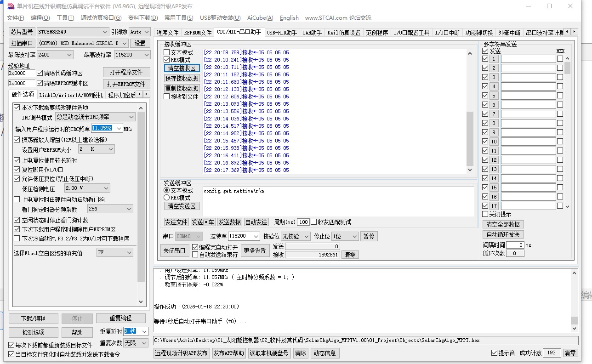Open the USB驱动安装(U) menu
Screen dimensions: 592x364
(220, 18)
